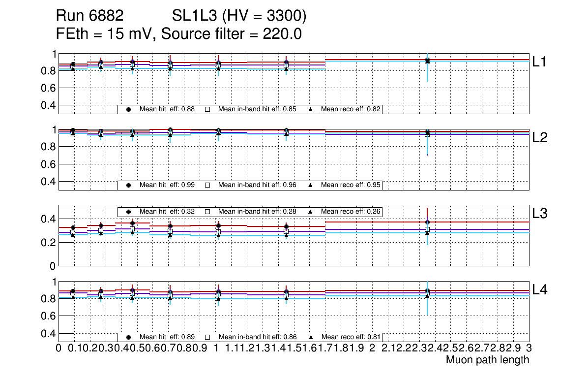Click the open square marker in L1 legend
Screen dimensions: 588x380
(207, 109)
